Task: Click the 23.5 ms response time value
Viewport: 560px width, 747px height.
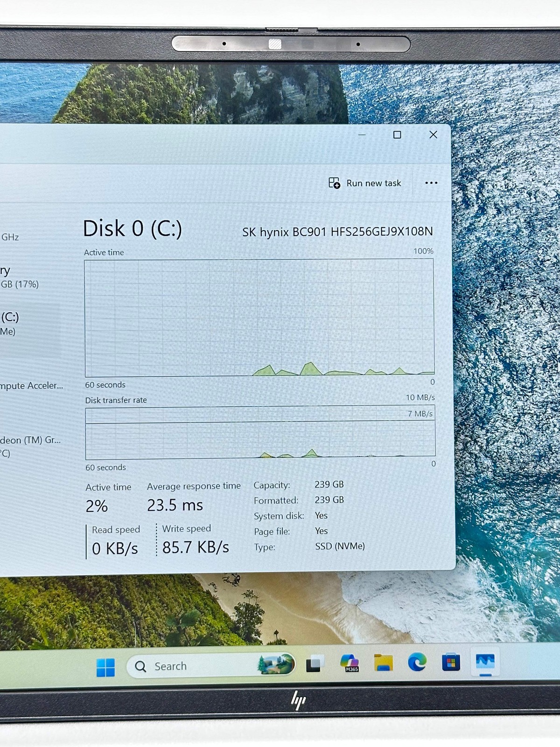Action: click(175, 505)
